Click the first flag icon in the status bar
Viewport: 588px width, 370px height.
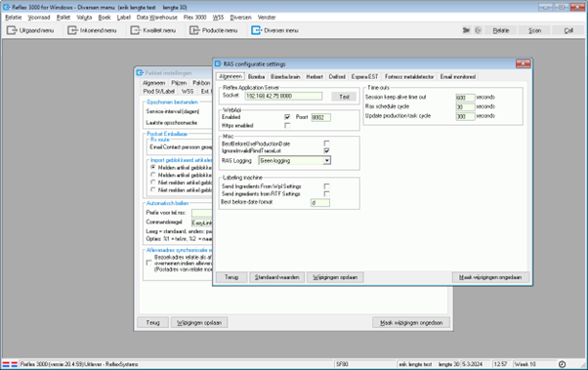6,364
